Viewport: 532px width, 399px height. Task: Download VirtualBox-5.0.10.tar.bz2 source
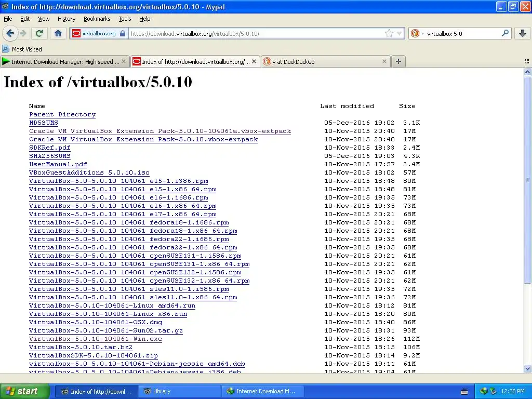click(81, 347)
